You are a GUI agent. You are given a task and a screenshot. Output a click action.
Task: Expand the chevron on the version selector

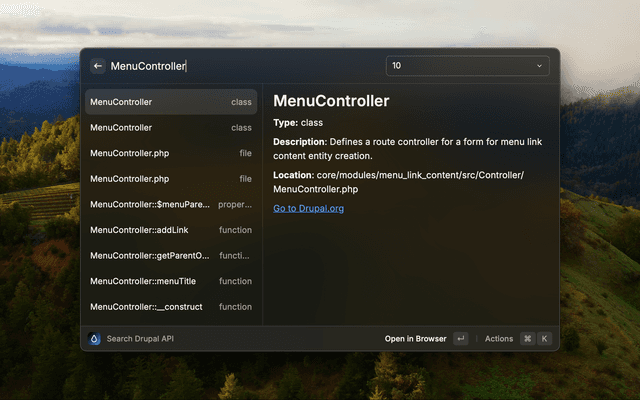pyautogui.click(x=540, y=66)
